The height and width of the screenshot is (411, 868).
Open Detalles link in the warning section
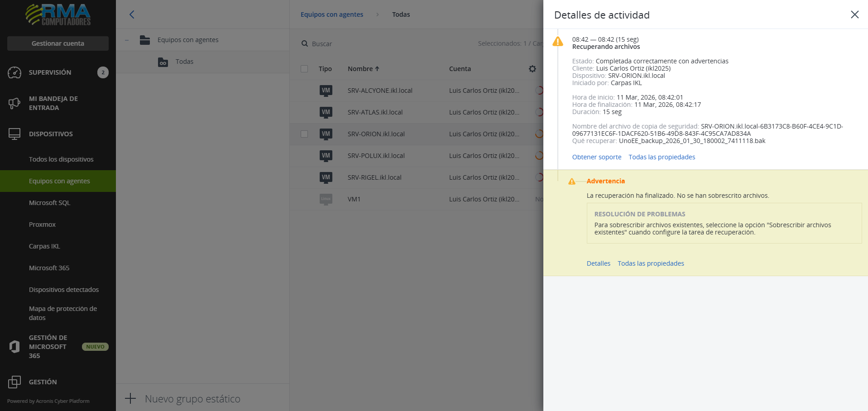[598, 263]
